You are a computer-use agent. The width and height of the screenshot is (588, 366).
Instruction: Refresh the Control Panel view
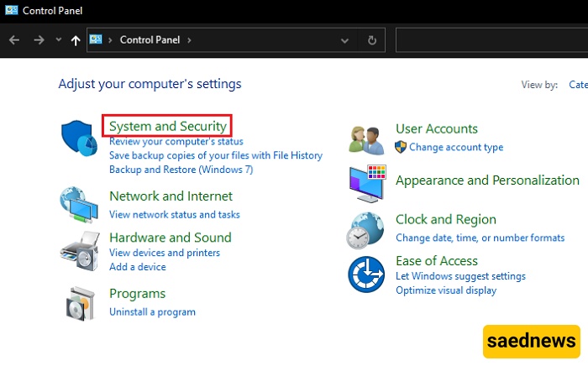point(371,40)
